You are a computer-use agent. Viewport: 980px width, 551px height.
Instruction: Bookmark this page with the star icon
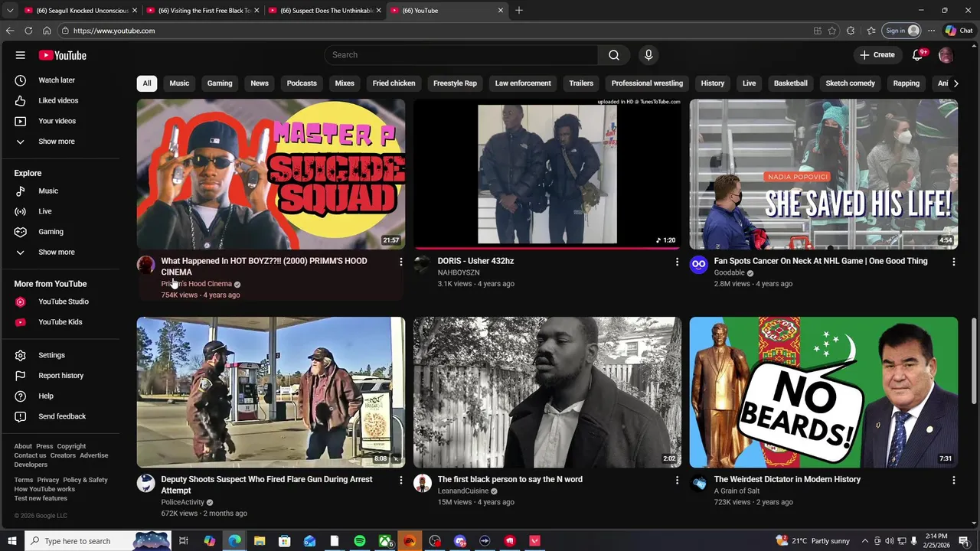tap(832, 31)
